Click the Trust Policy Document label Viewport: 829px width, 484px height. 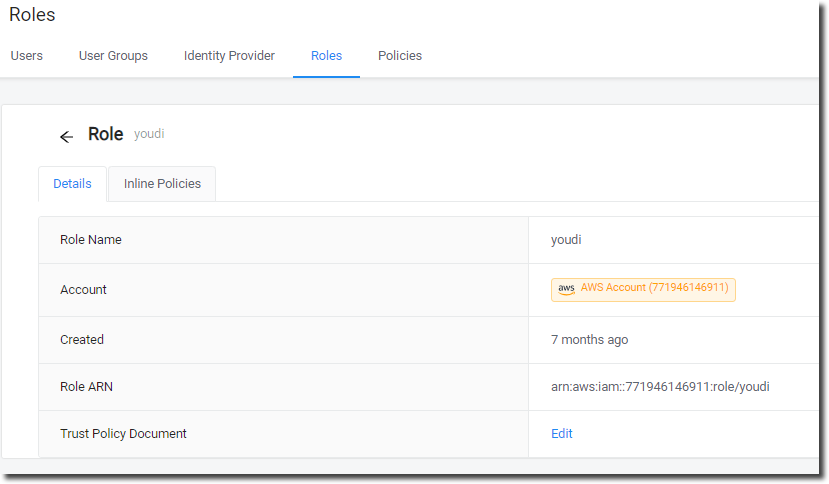pos(123,434)
